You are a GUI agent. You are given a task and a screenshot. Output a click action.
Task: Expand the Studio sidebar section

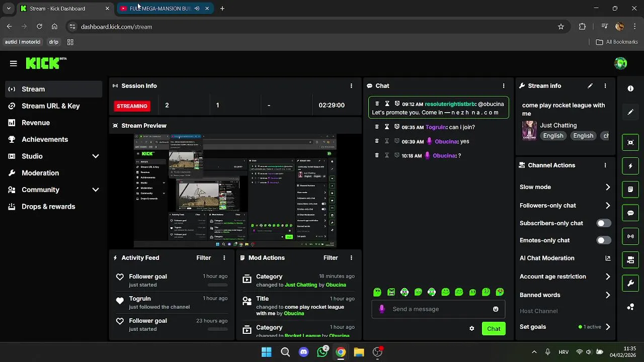(96, 156)
